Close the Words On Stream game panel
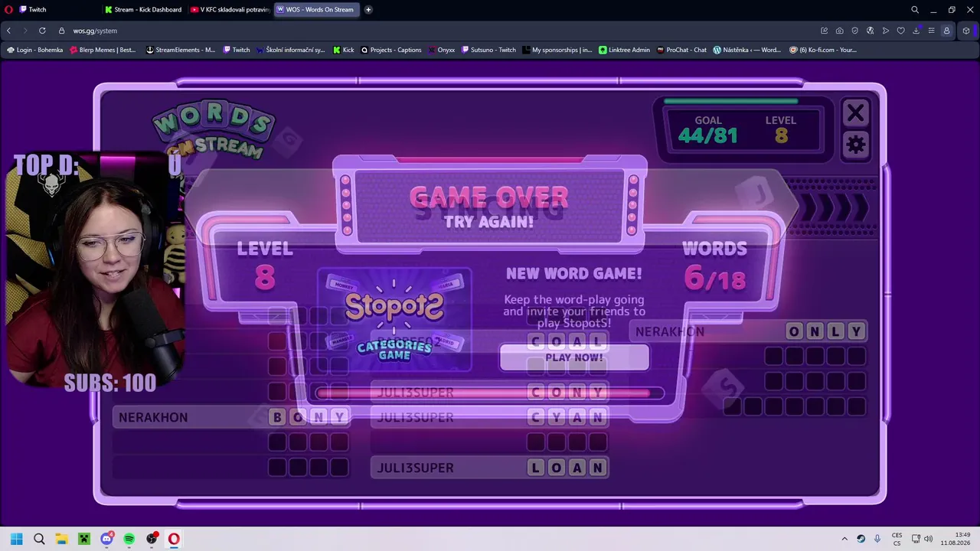 coord(855,113)
